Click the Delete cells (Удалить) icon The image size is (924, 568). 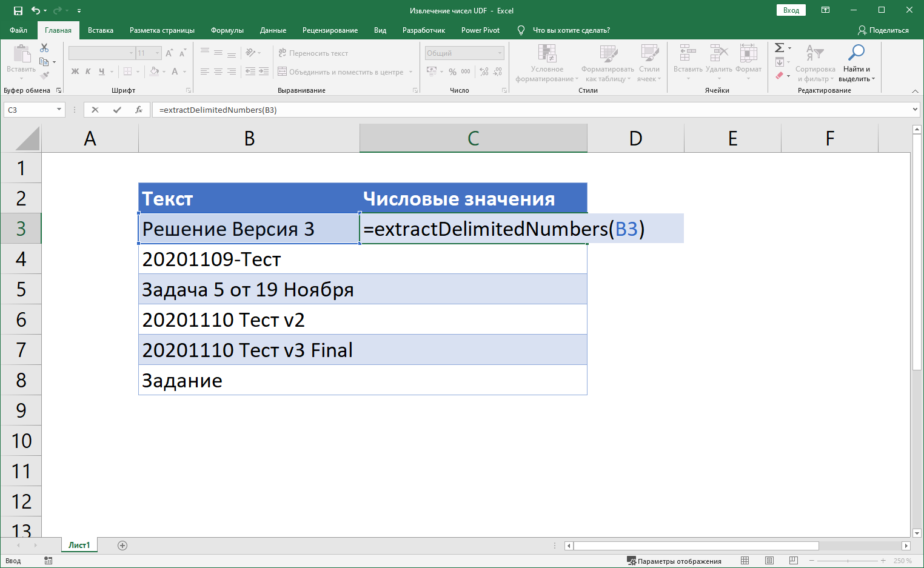tap(718, 58)
